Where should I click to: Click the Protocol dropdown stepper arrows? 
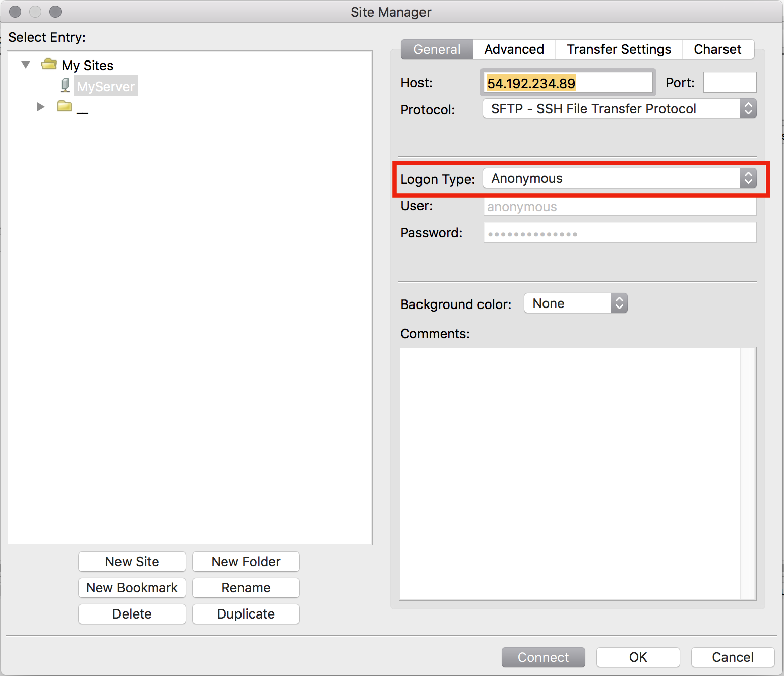(749, 108)
